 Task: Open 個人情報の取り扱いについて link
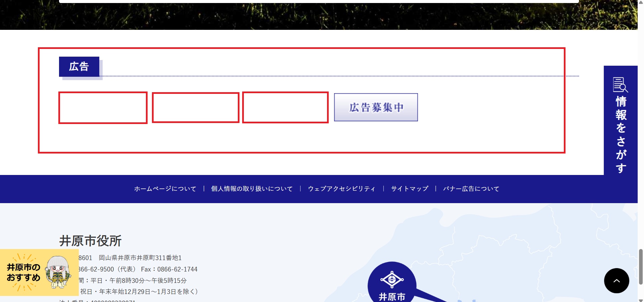(252, 189)
